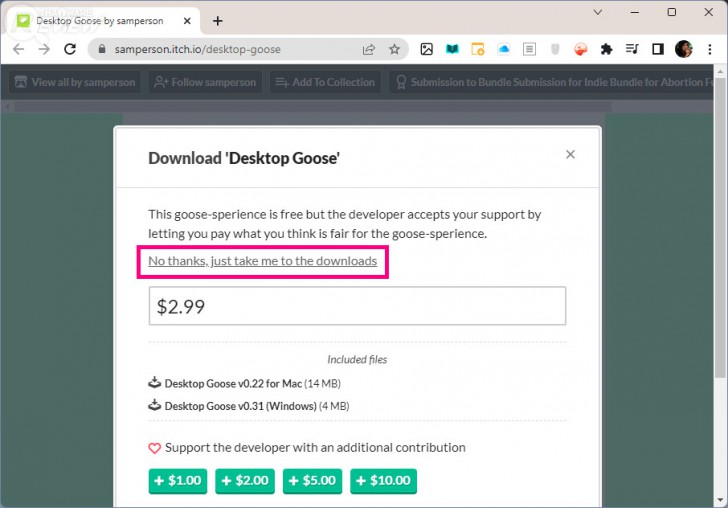Click the heart icon beside Support the developer
This screenshot has height=508, width=728.
(155, 448)
